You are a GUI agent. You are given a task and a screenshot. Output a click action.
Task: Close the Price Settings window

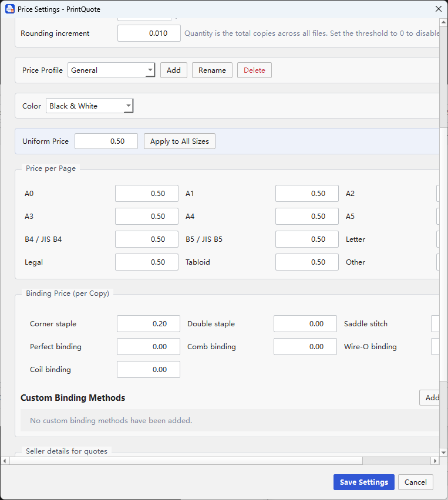coord(439,9)
